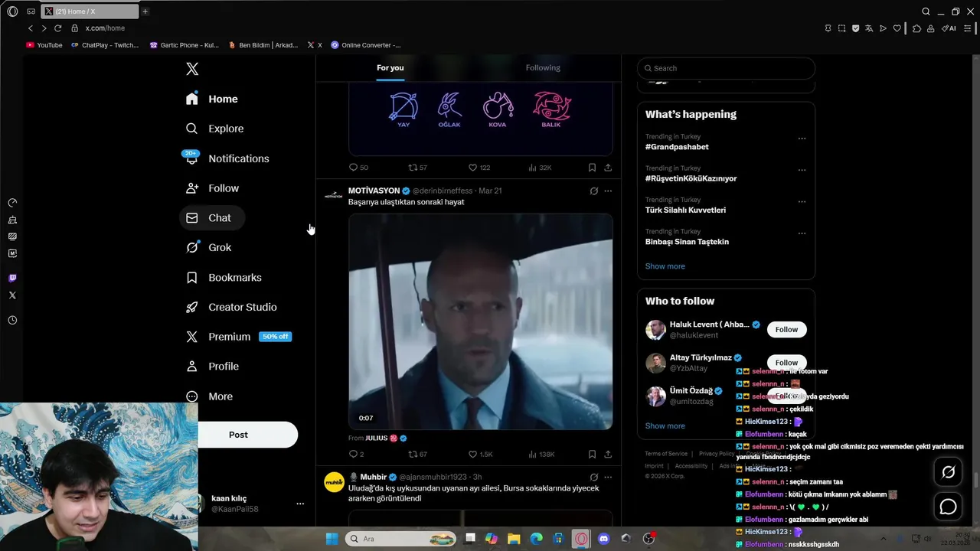Open the Follow page
This screenshot has height=551, width=980.
[213, 188]
